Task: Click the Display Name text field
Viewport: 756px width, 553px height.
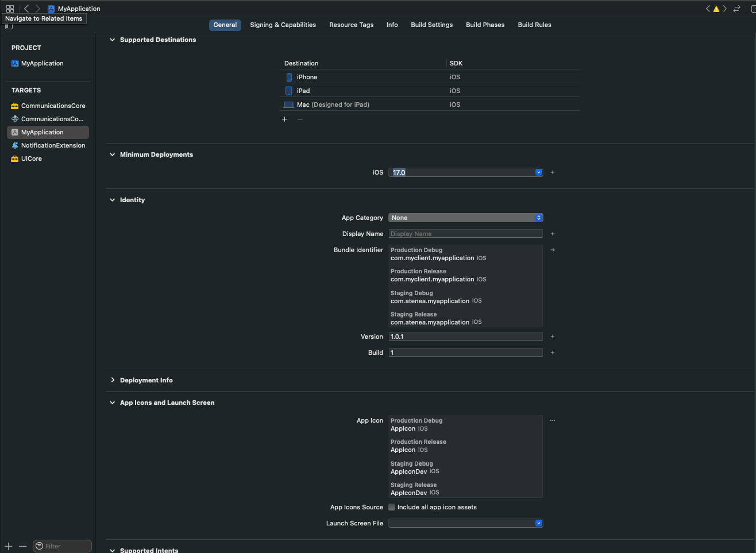Action: coord(466,234)
